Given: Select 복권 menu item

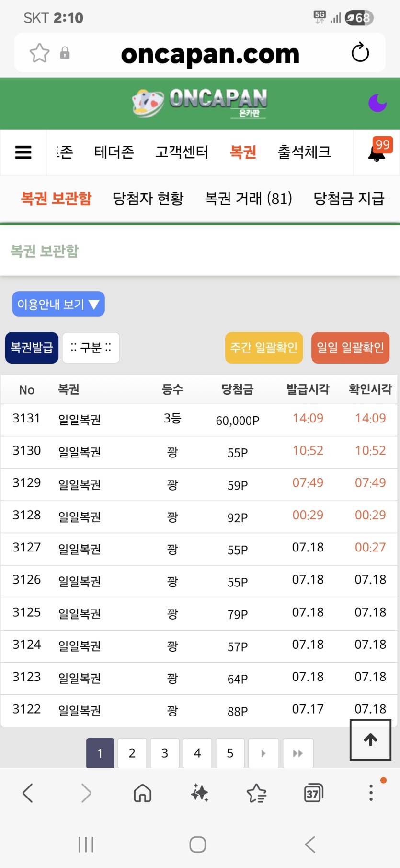Looking at the screenshot, I should click(x=243, y=152).
